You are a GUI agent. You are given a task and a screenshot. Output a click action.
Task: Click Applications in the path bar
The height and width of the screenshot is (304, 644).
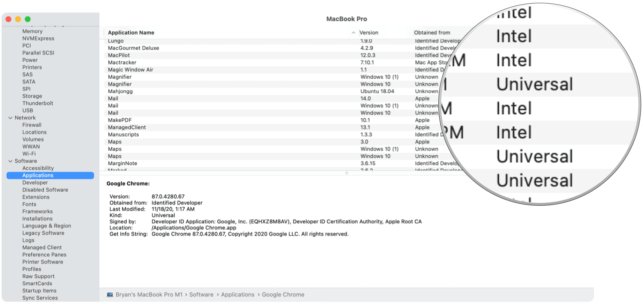pos(238,295)
